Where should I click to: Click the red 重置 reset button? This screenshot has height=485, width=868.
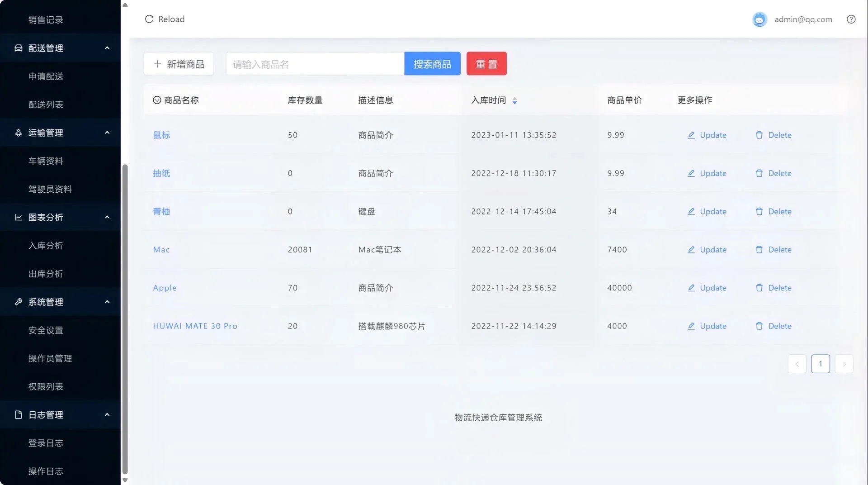[486, 63]
